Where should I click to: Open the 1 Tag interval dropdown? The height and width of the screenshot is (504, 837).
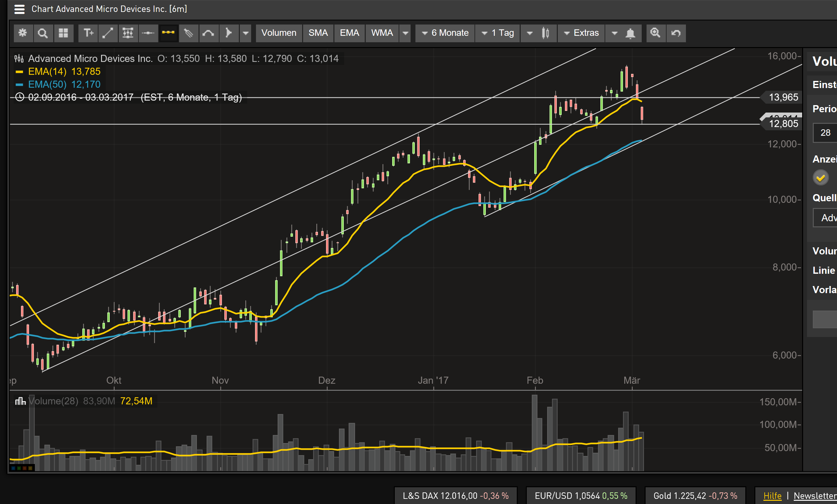pos(498,33)
